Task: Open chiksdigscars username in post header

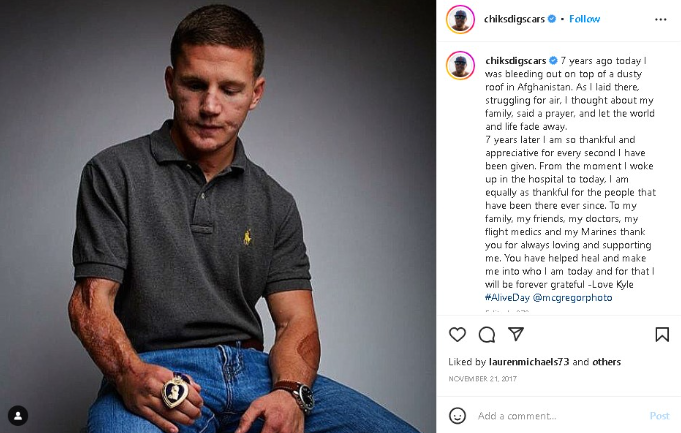Action: coord(514,19)
